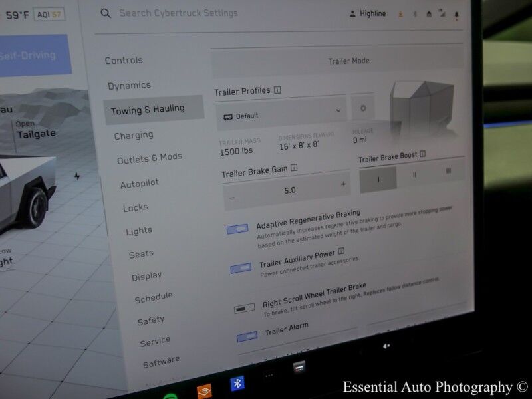The image size is (532, 399).
Task: Toggle Adaptive Regenerative Braking switch
Action: coord(237,229)
